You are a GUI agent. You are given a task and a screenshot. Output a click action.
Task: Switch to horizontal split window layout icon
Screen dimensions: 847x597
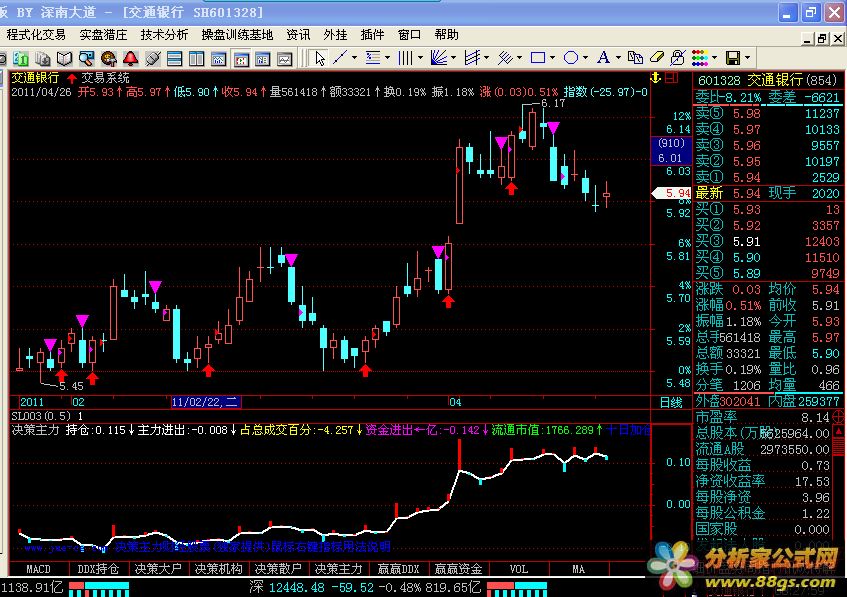click(x=174, y=58)
